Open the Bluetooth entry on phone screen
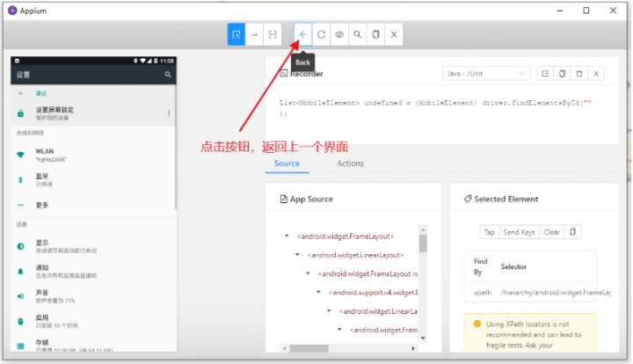633x364 pixels. [94, 180]
